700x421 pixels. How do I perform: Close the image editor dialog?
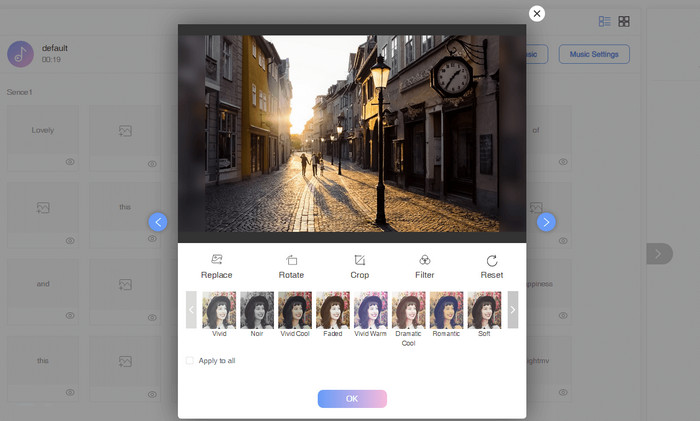[537, 13]
